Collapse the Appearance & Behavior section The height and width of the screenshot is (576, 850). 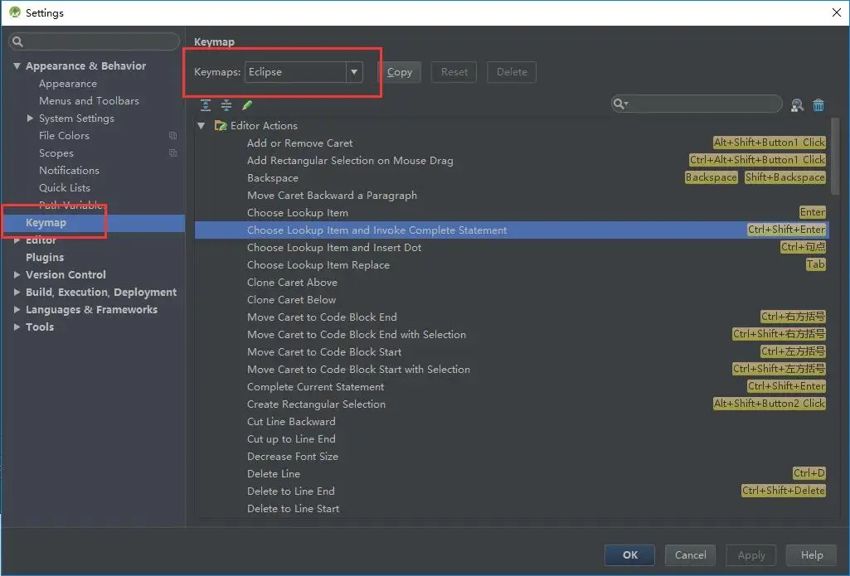(x=17, y=66)
